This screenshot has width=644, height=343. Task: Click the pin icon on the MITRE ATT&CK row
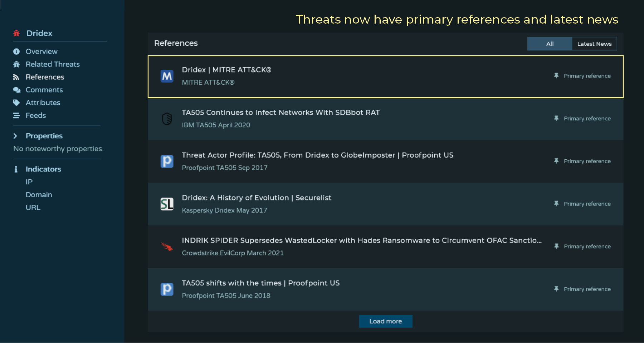(556, 76)
